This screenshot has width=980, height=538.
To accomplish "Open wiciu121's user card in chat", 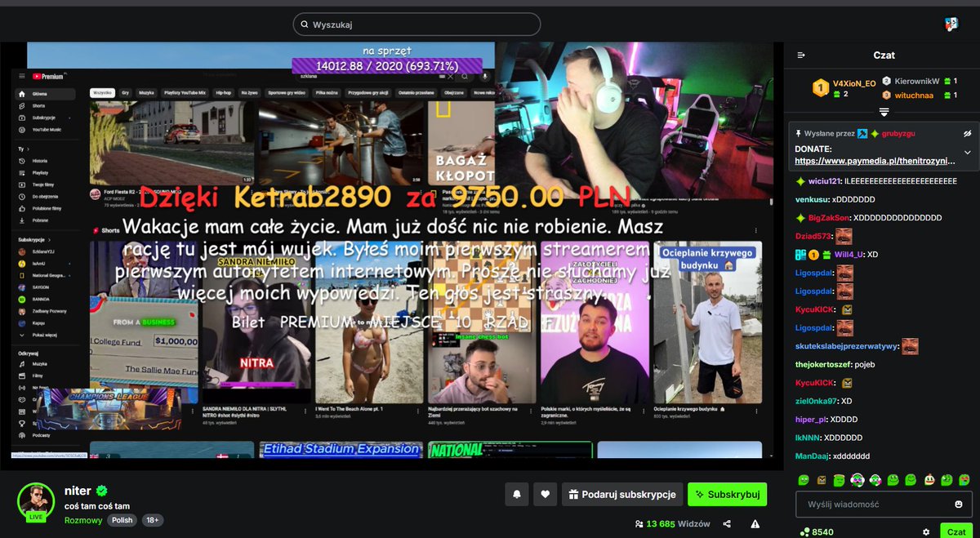I will point(824,180).
